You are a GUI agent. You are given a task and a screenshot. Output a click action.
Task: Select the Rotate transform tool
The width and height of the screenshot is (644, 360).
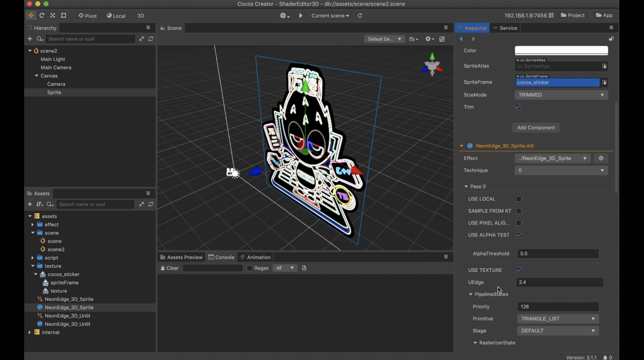(x=42, y=15)
